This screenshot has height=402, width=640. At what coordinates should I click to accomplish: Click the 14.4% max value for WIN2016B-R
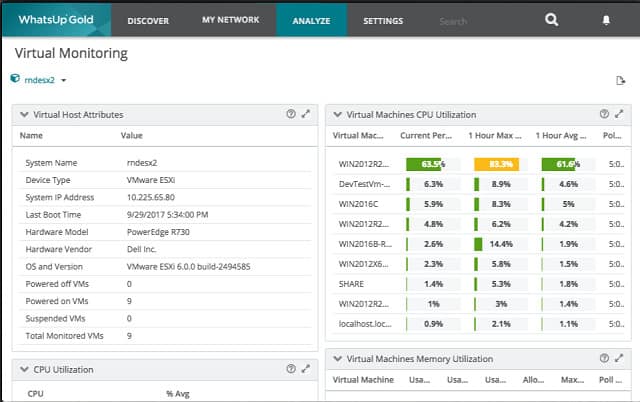(x=501, y=244)
